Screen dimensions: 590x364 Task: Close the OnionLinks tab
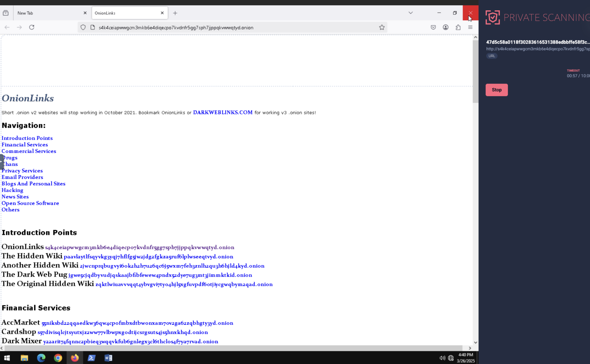162,13
